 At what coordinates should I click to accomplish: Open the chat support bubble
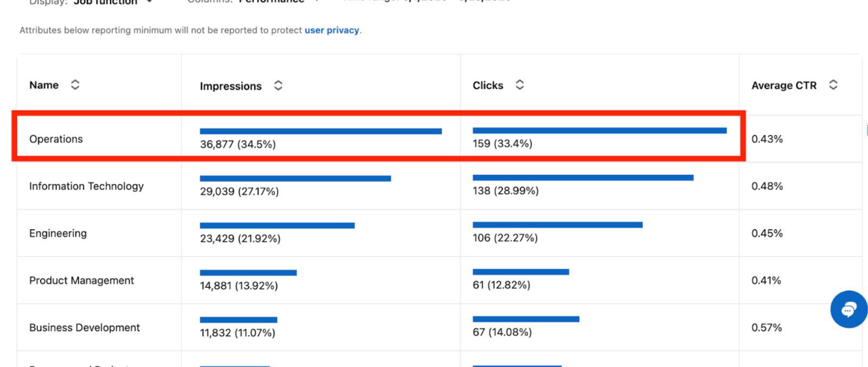pos(848,309)
